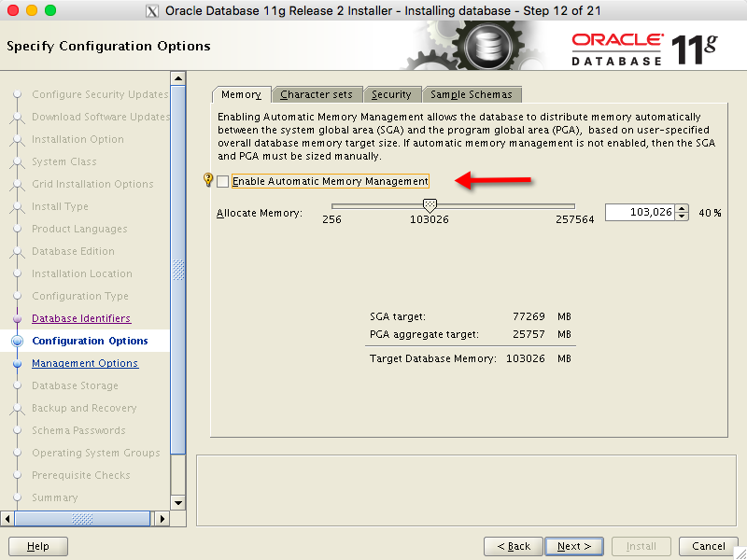Cancel the Oracle installation

tap(709, 546)
